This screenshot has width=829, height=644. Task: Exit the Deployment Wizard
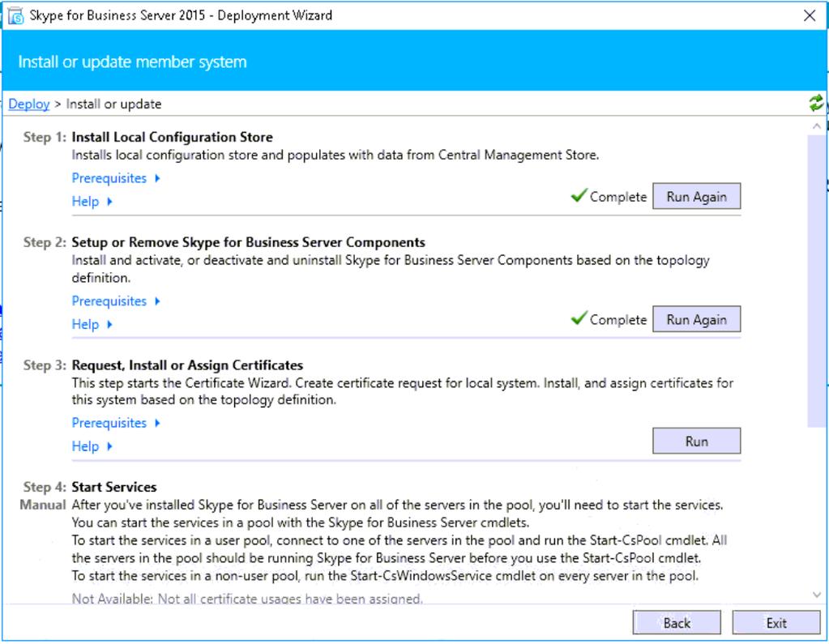pos(776,623)
